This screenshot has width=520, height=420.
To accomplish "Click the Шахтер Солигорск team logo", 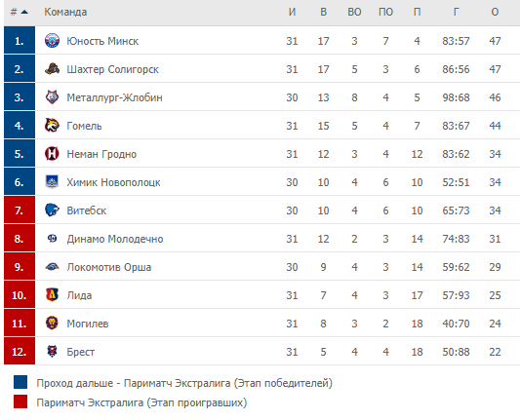I will point(52,69).
